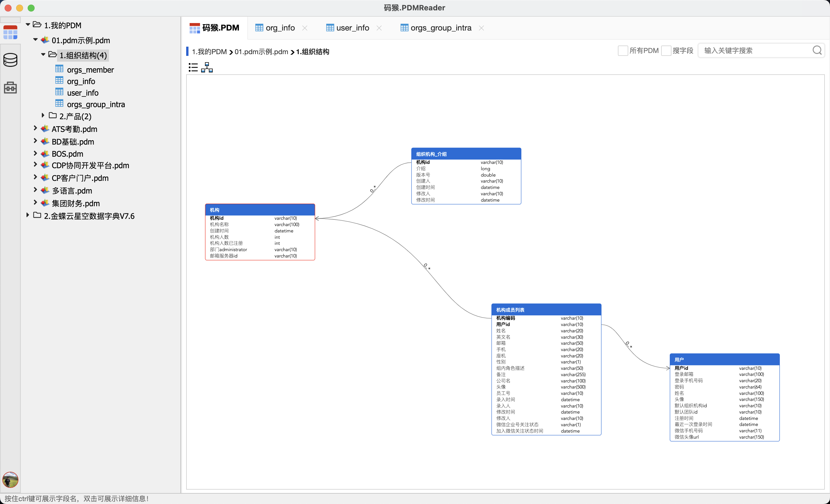The image size is (830, 504).
Task: Select orgs_member table in tree
Action: (90, 70)
